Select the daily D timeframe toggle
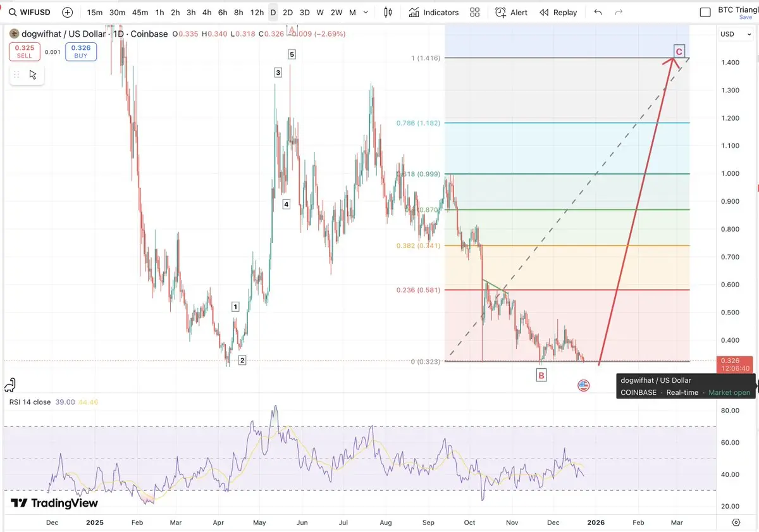The height and width of the screenshot is (532, 759). tap(273, 12)
